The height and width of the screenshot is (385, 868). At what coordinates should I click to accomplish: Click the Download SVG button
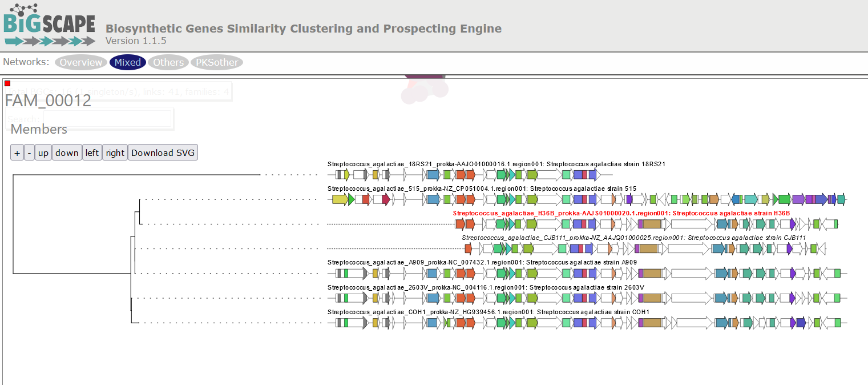163,153
